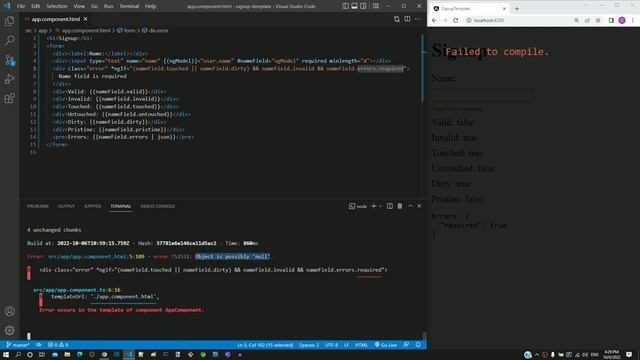Open the Extensions view
This screenshot has width=640, height=360.
(x=9, y=98)
